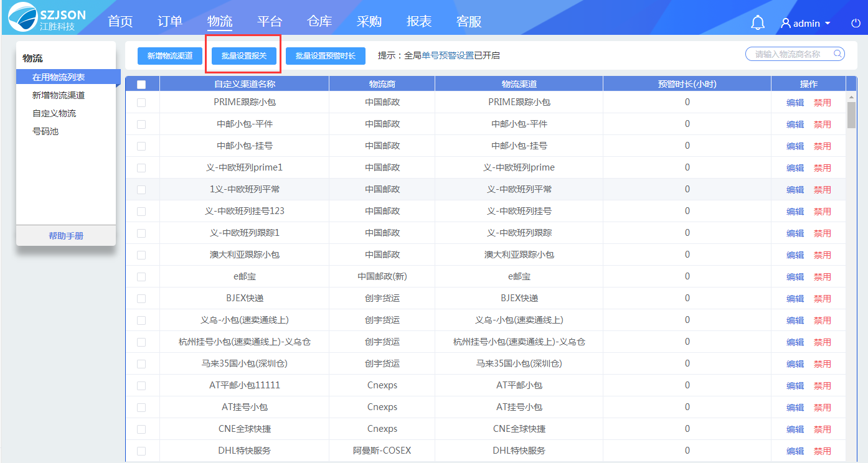
Task: Open the 帮助手册 help manual
Action: point(66,236)
